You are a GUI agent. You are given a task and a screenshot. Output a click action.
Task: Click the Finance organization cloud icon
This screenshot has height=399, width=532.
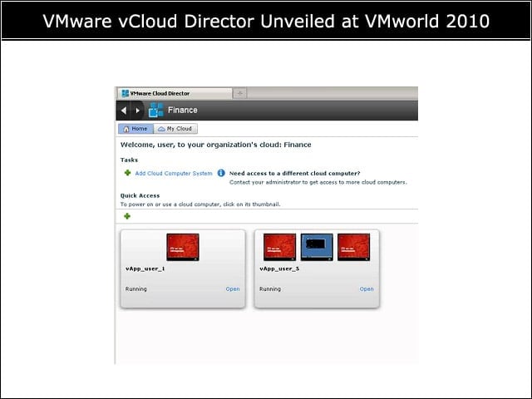click(x=156, y=110)
